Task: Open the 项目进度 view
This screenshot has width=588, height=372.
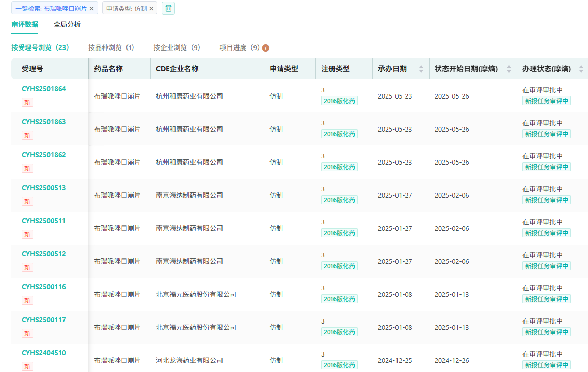Action: click(240, 47)
